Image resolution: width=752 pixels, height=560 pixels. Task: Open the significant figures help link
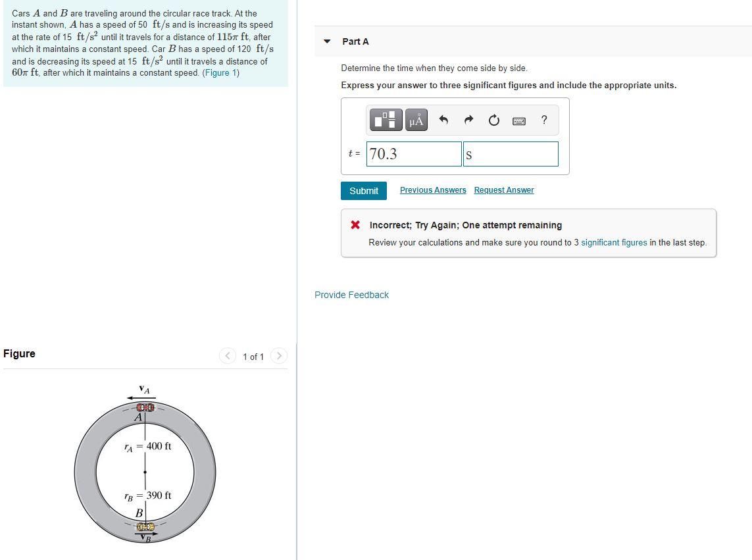[x=613, y=242]
